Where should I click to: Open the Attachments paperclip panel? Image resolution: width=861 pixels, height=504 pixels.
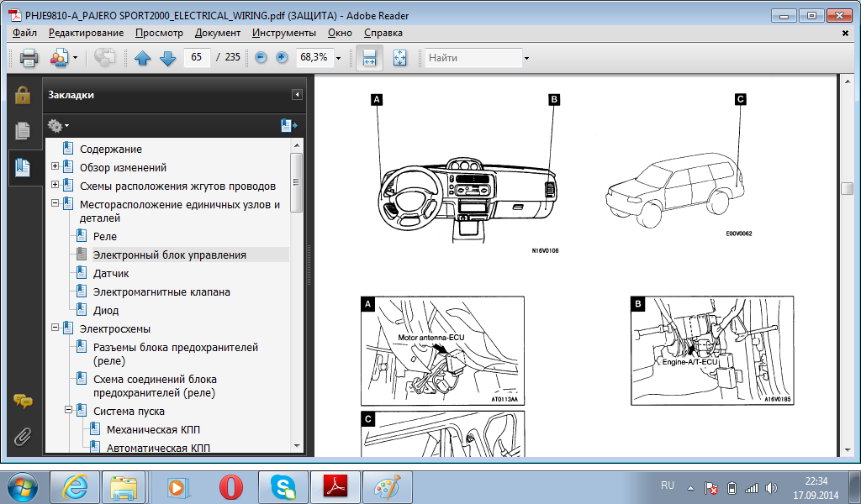point(23,436)
